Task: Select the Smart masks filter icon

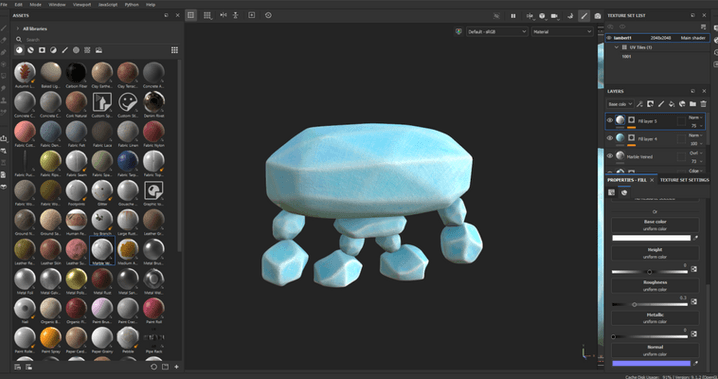Action: [42, 50]
